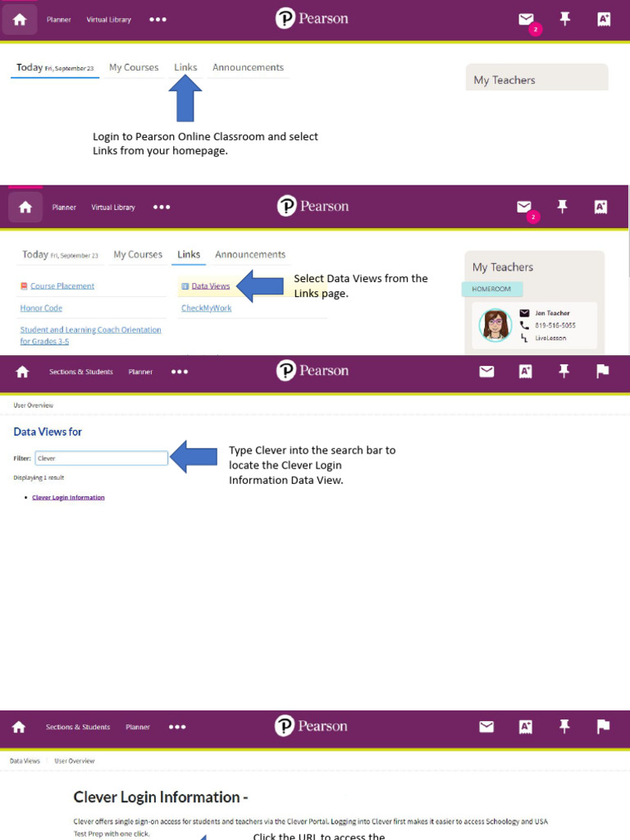630x840 pixels.
Task: Open Announcements tab beside the active Links tab
Action: pos(250,254)
